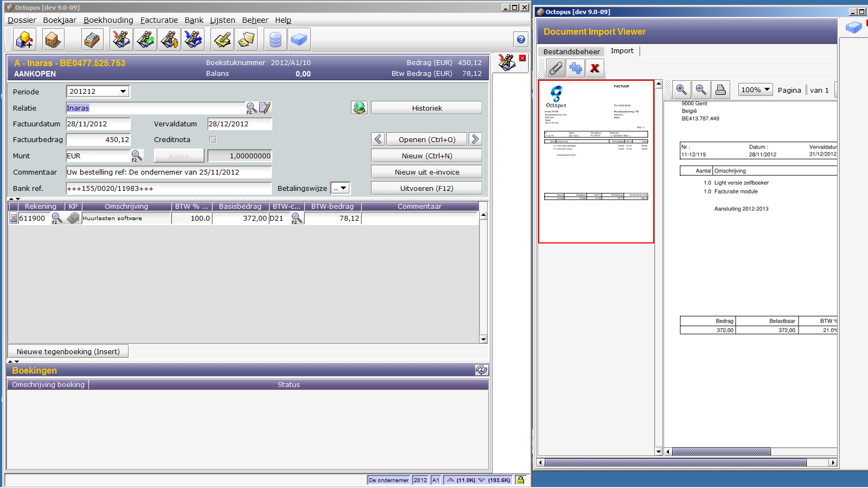Click Nieuwe tegenboeking (Insert) button
Viewport: 868px width, 488px height.
point(68,351)
